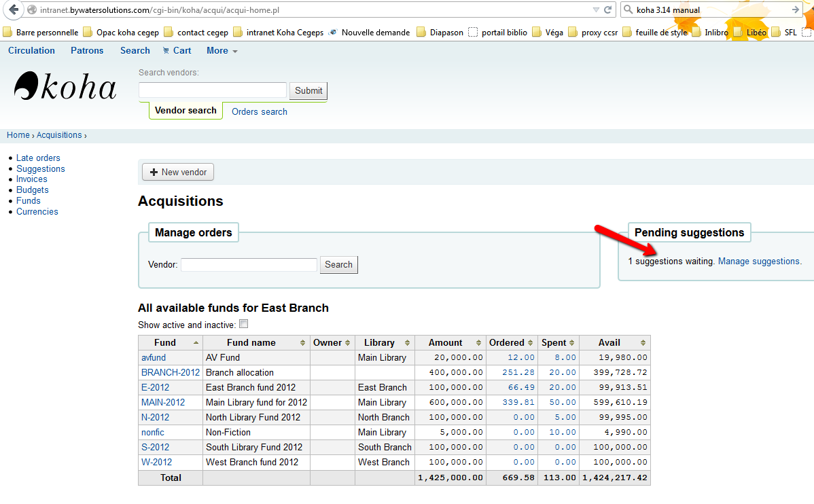The width and height of the screenshot is (814, 504).
Task: Click the reload page icon
Action: pyautogui.click(x=608, y=10)
